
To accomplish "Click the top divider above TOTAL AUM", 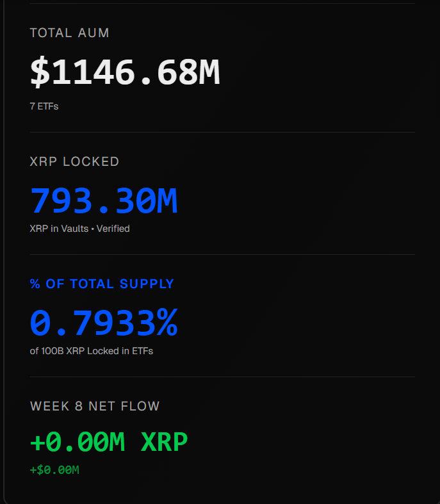I will click(x=222, y=3).
